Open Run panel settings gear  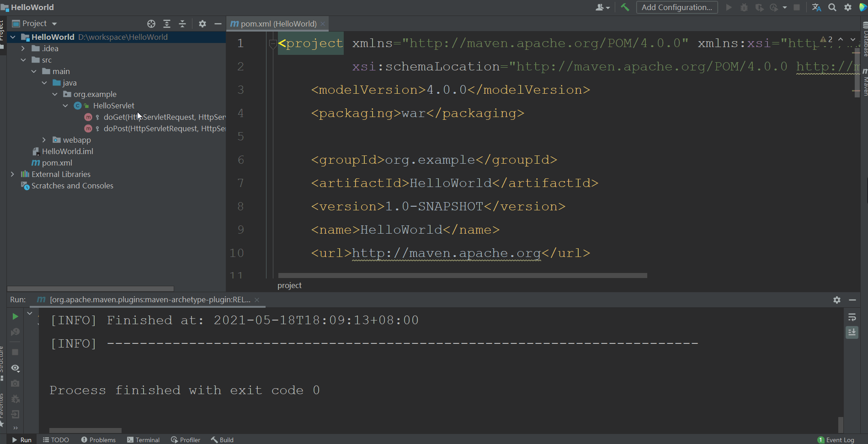pos(836,300)
